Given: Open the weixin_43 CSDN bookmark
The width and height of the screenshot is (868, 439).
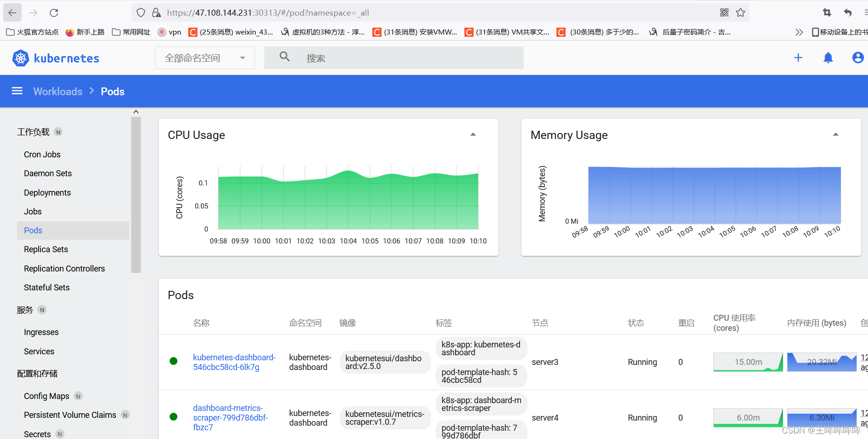Looking at the screenshot, I should (231, 32).
